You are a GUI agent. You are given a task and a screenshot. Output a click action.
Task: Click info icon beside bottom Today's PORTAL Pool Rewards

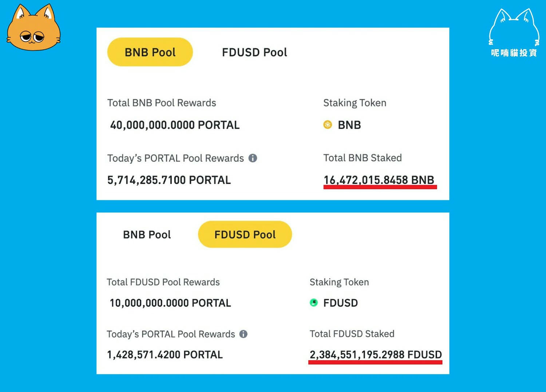tap(244, 334)
